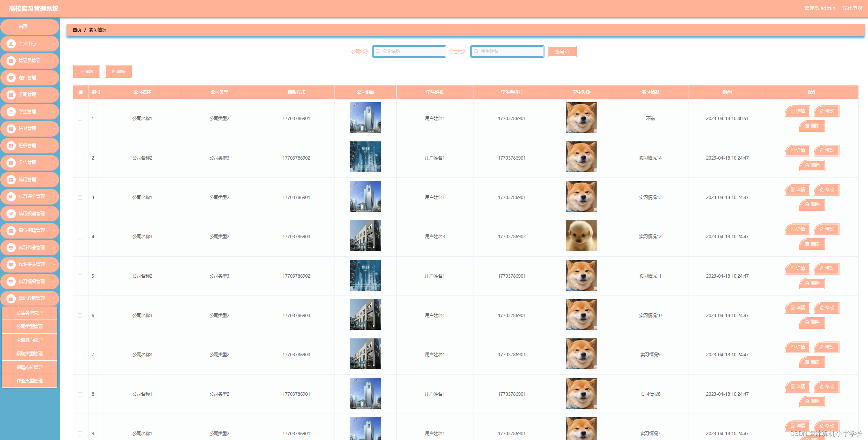
Task: Expand the 公司管理 menu chevron
Action: coord(54,95)
